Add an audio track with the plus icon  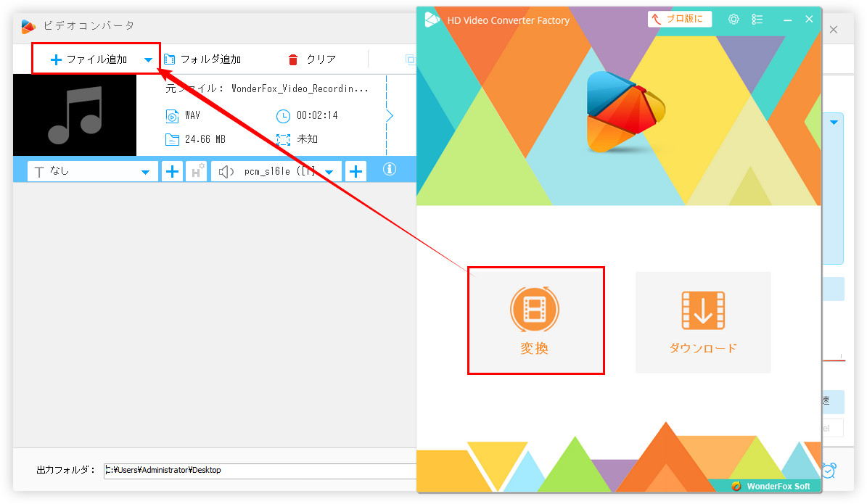click(356, 171)
